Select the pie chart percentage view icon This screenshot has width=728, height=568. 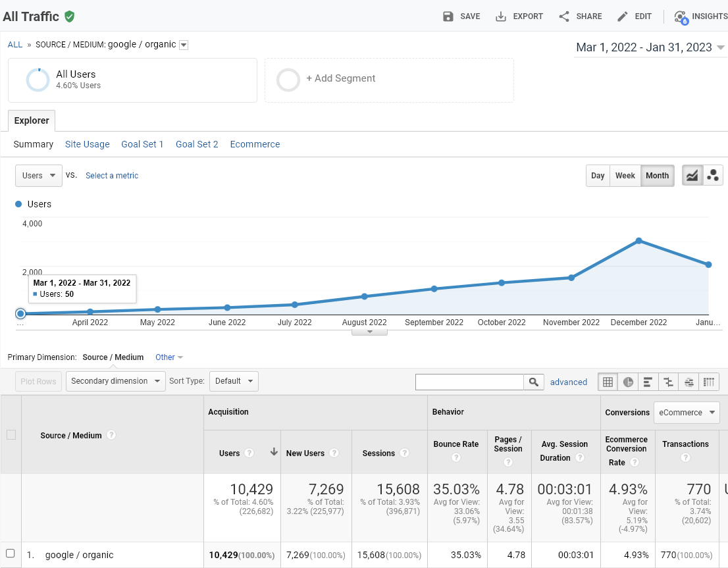coord(628,382)
